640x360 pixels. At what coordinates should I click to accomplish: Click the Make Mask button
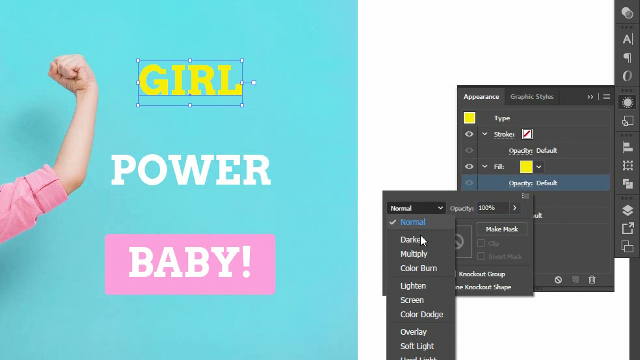click(502, 229)
